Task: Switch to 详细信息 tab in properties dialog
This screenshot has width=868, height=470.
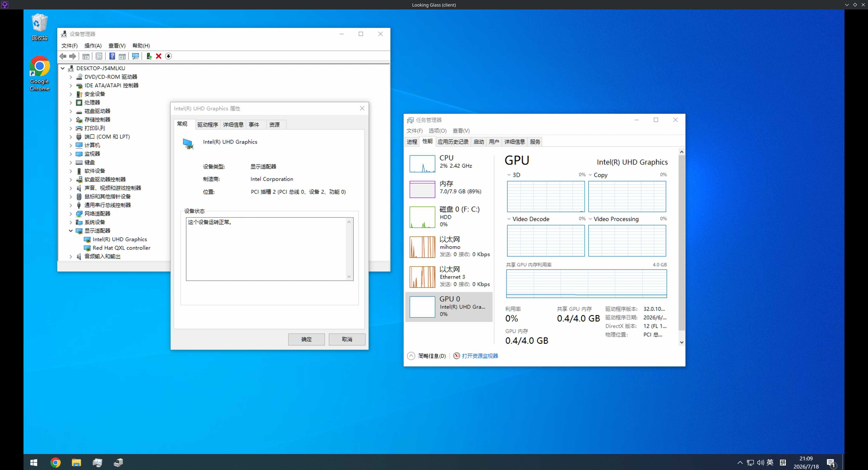Action: click(x=233, y=125)
